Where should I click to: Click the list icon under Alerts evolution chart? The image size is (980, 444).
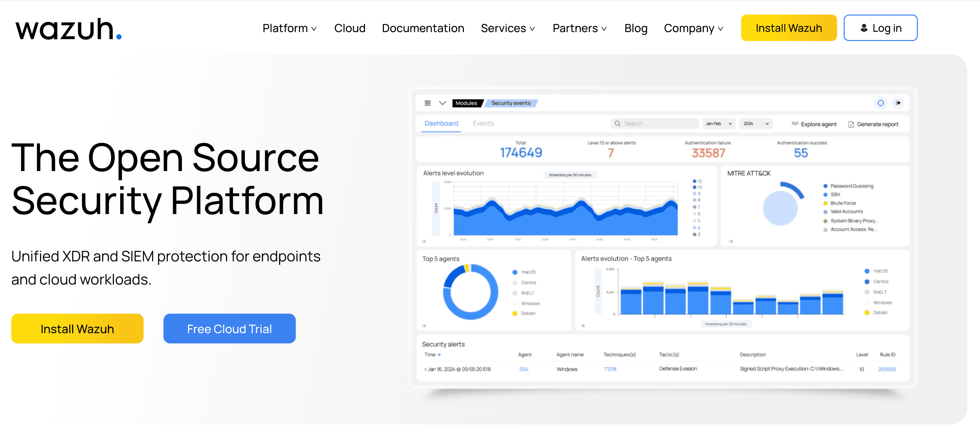pyautogui.click(x=583, y=326)
